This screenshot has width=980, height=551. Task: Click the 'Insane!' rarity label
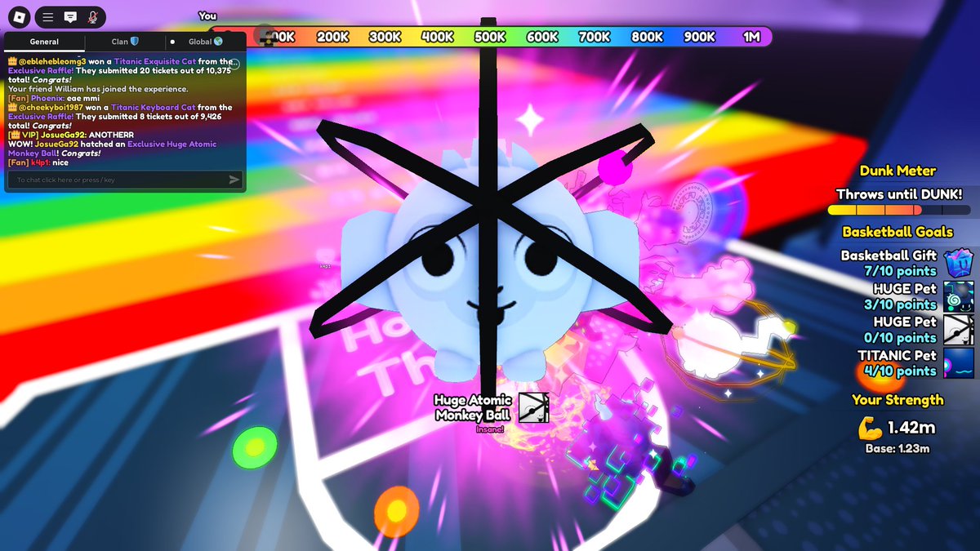[490, 429]
